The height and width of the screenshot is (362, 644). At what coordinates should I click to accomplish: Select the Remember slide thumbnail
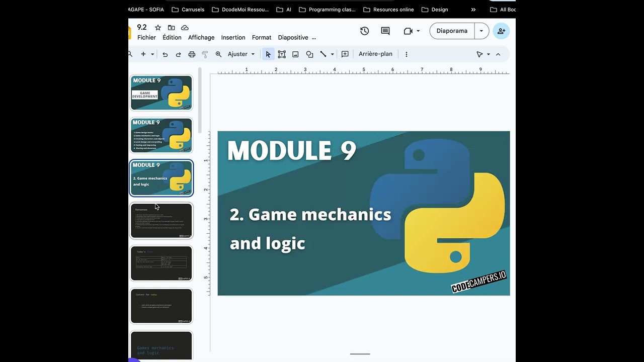point(162,221)
